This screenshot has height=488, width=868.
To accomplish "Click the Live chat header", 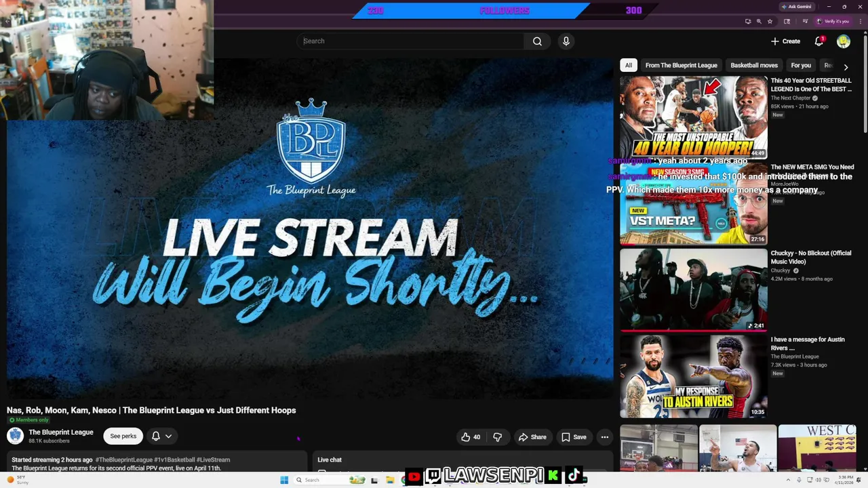I will pyautogui.click(x=330, y=460).
